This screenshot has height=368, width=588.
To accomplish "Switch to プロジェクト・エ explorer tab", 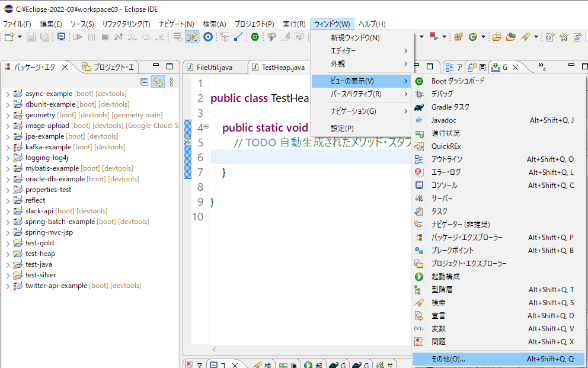I will pyautogui.click(x=108, y=68).
